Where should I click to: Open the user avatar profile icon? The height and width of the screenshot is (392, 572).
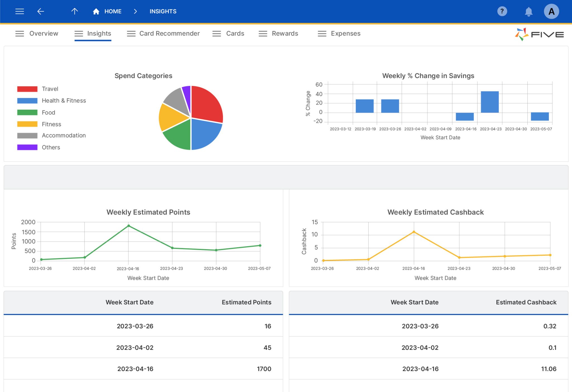click(551, 11)
